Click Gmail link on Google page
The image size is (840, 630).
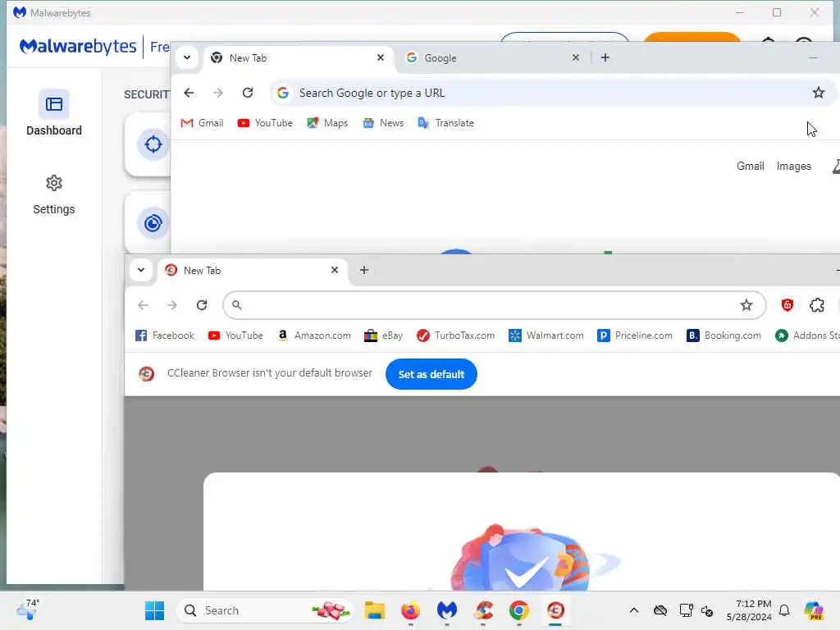point(750,166)
